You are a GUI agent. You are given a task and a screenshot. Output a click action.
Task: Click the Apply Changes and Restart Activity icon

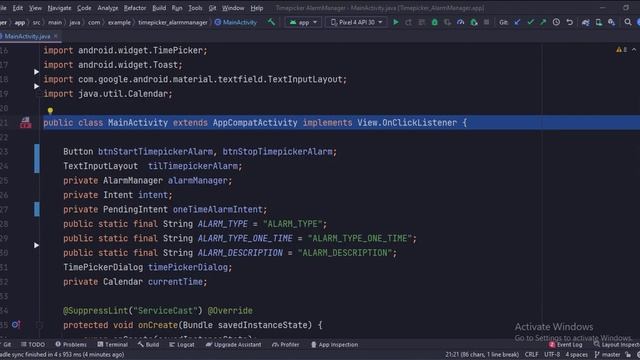(409, 22)
